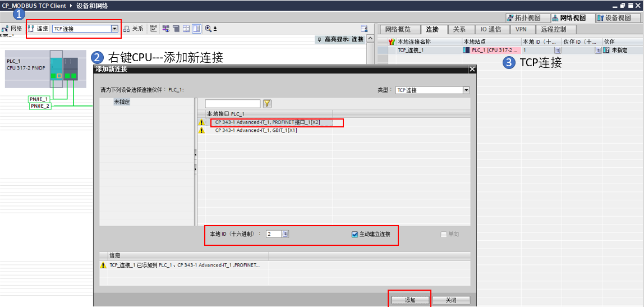
Task: Click the zoom magnifier icon in toolbar
Action: click(x=208, y=29)
